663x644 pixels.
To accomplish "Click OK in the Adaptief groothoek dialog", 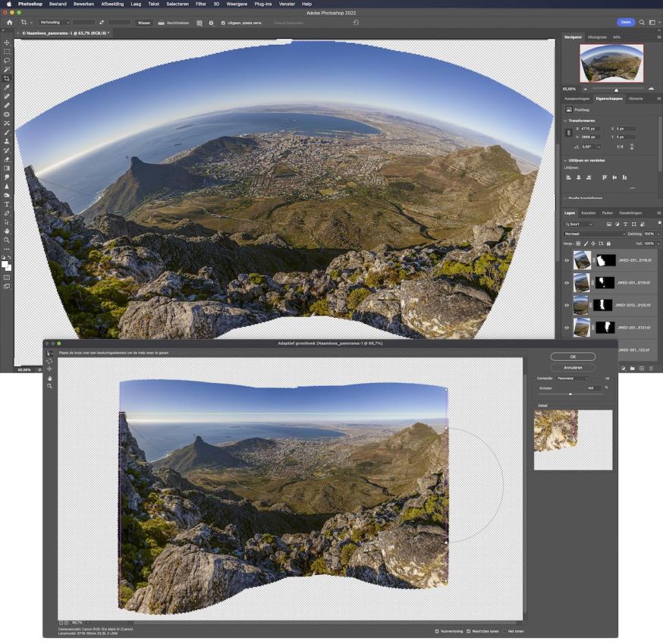I will 573,357.
